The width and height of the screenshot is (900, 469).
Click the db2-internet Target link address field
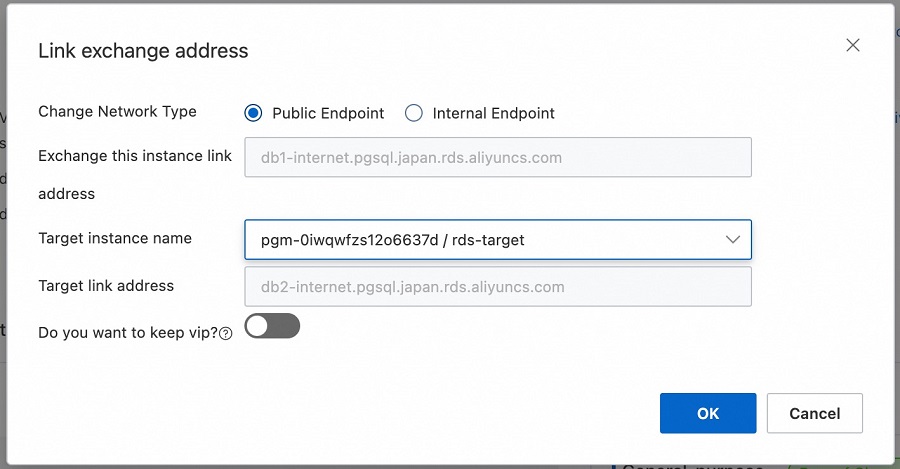(497, 287)
